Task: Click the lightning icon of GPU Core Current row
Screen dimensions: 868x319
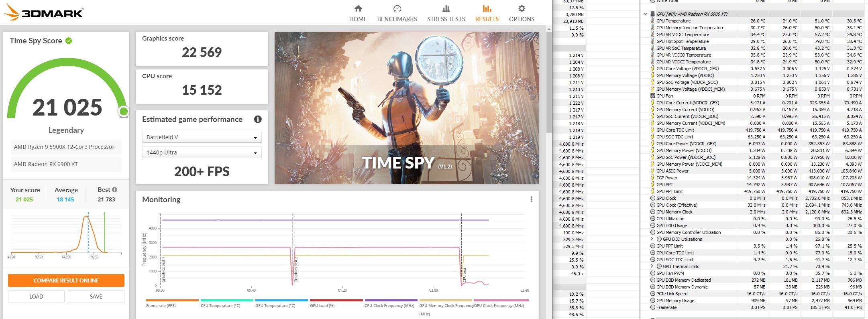Action: coord(652,103)
